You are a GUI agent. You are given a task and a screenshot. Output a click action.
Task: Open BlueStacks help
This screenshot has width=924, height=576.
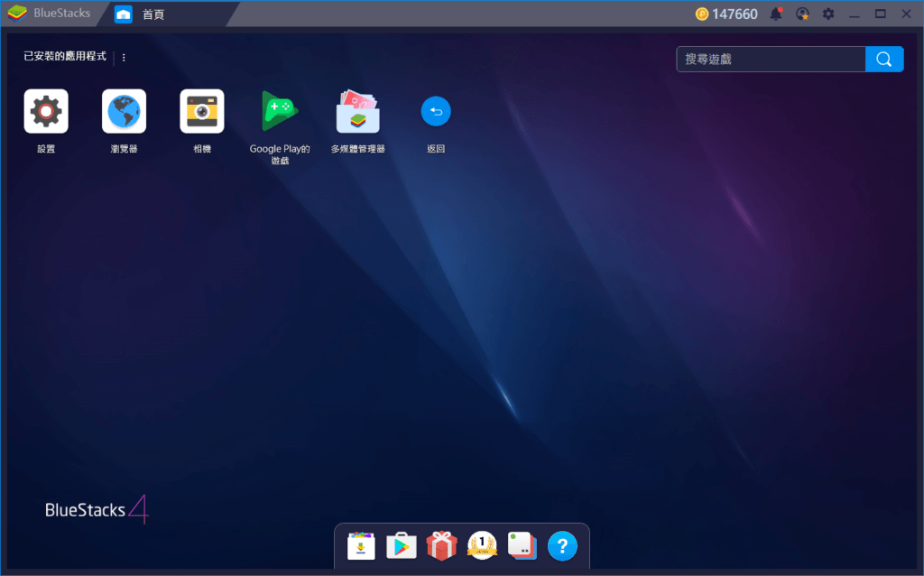[x=562, y=545]
